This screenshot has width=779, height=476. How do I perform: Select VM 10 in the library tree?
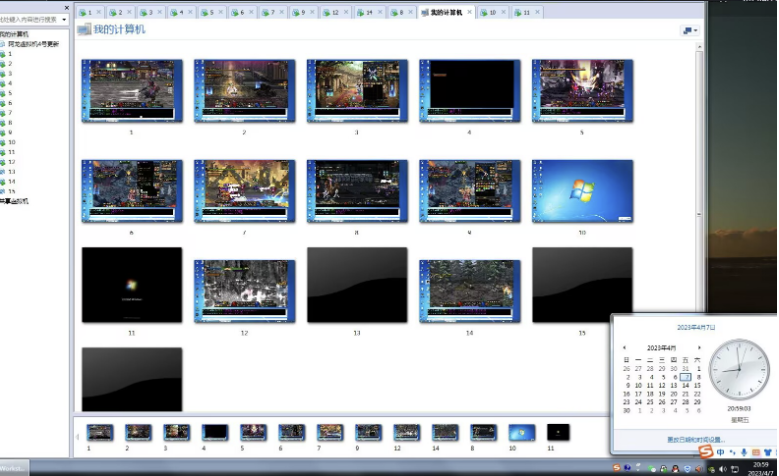[11, 142]
